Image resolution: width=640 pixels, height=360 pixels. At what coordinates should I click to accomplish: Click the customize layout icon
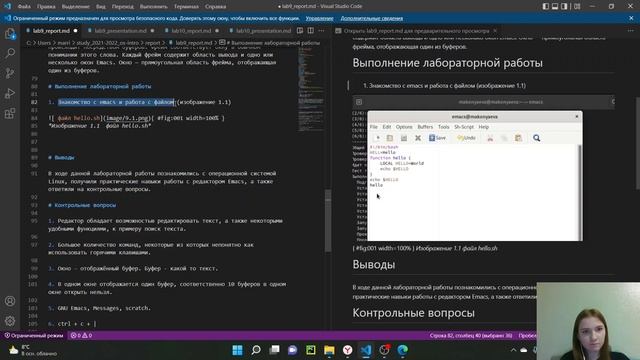577,6
